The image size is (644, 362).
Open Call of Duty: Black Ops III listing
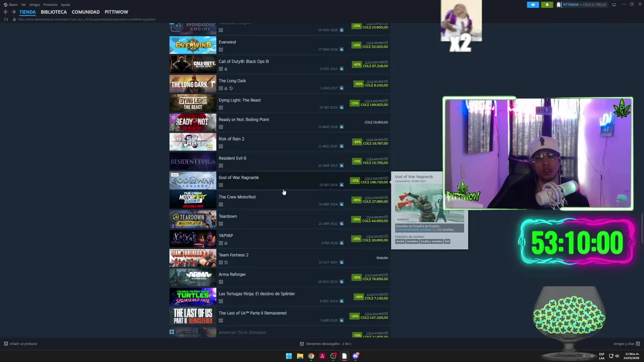[279, 65]
